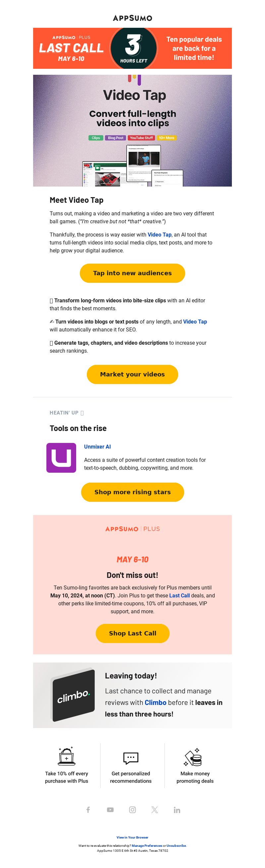Click the Market your videos button
This screenshot has width=265, height=868.
point(132,374)
